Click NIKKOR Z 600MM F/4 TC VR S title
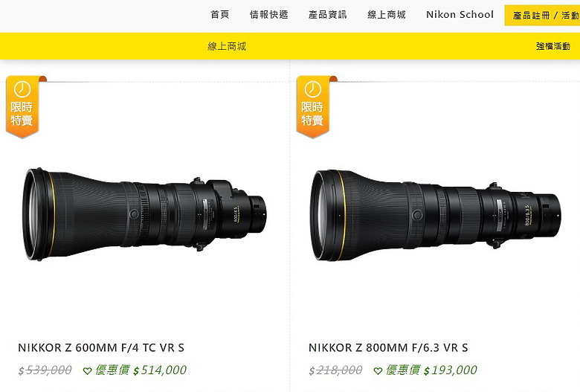Screen dimensions: 580x392 (x=101, y=348)
